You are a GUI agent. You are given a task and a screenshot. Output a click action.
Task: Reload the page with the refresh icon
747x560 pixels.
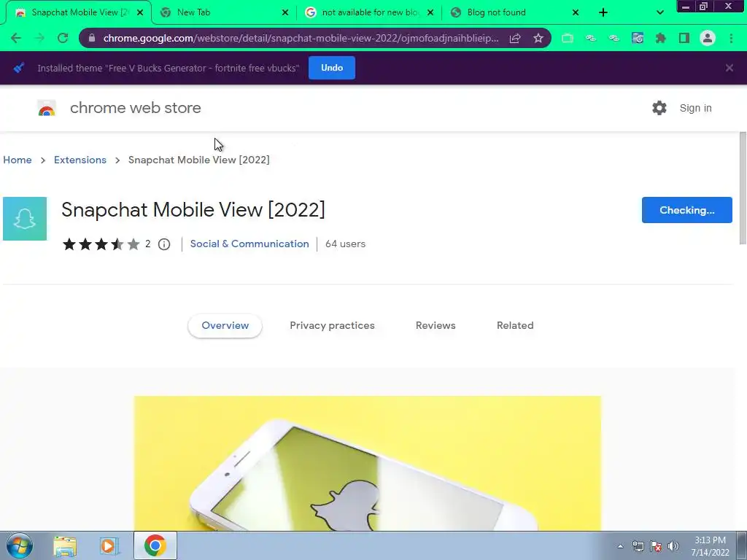[63, 38]
